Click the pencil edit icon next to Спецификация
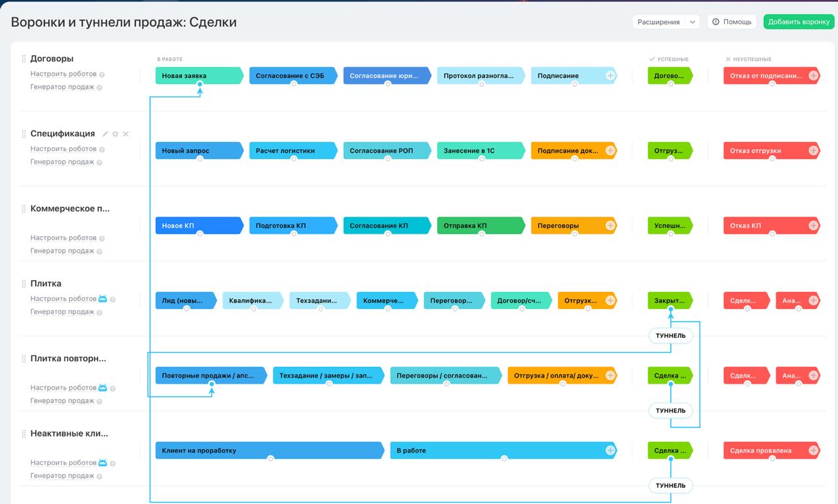The width and height of the screenshot is (838, 504). click(105, 134)
